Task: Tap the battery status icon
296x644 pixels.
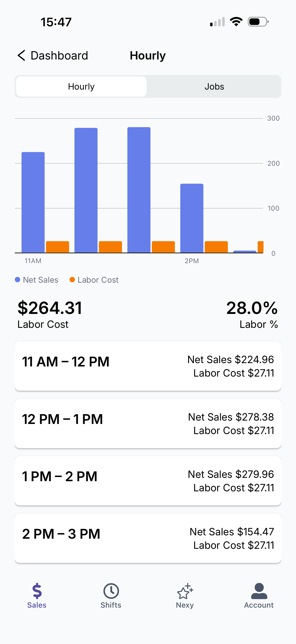Action: 258,22
